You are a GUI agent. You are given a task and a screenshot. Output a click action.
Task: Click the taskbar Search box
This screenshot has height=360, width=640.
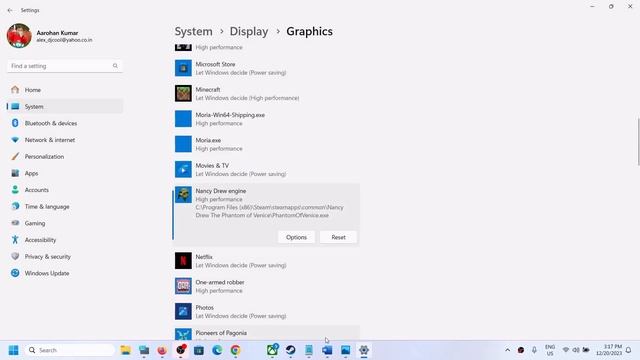click(70, 350)
